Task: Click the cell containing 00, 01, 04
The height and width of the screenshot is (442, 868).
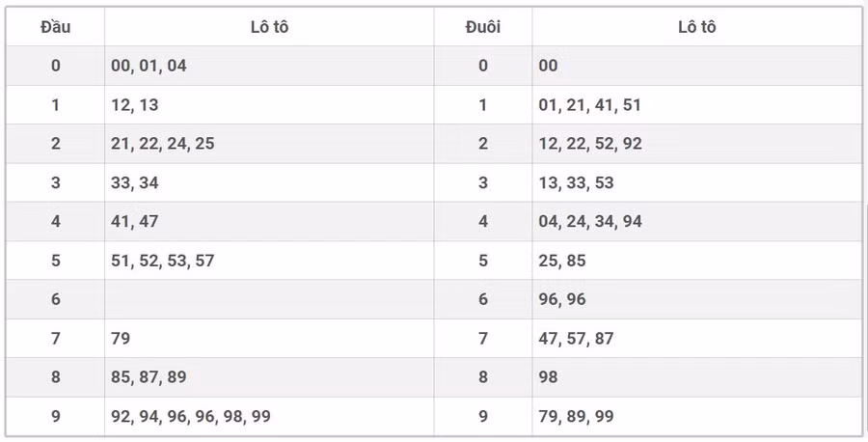Action: tap(149, 66)
